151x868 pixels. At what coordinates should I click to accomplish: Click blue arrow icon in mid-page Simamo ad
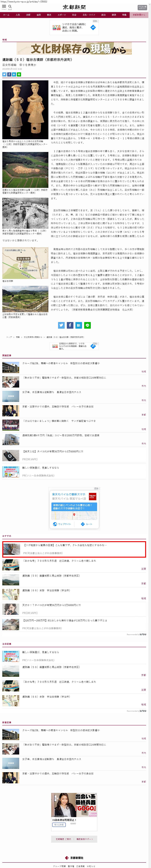click(x=93, y=346)
